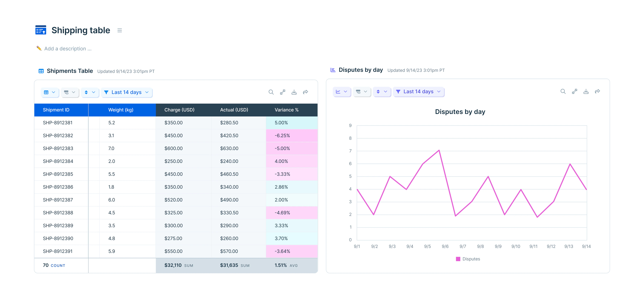Open the sort dropdown in Shipments Table toolbar
Image resolution: width=644 pixels, height=304 pixels.
click(x=90, y=92)
